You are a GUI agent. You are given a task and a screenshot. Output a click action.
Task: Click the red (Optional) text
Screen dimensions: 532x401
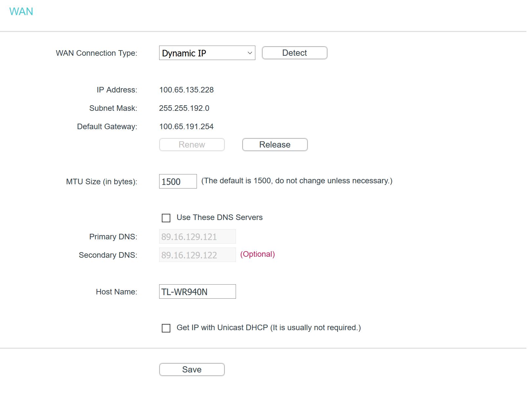pyautogui.click(x=257, y=254)
